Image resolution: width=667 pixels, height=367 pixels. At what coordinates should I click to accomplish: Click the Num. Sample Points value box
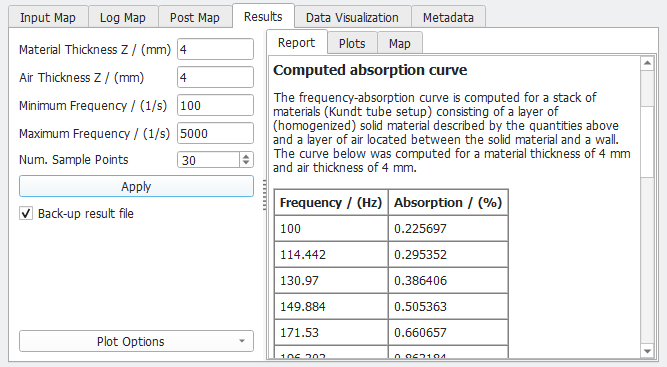pyautogui.click(x=208, y=160)
